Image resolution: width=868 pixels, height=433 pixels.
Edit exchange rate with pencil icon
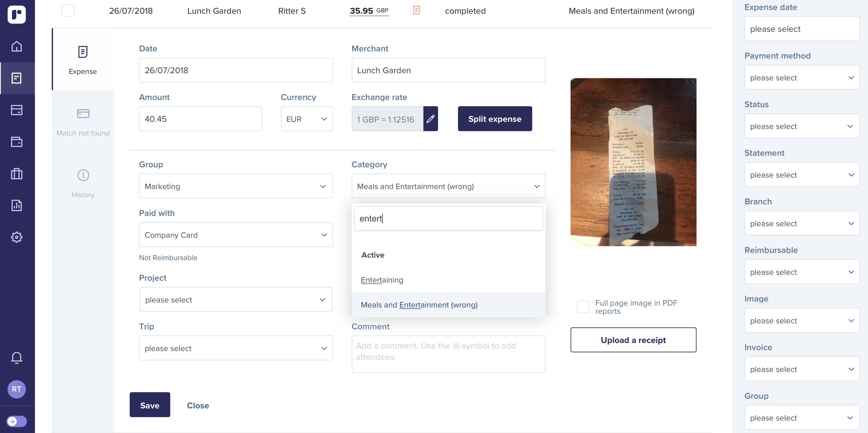(x=430, y=119)
